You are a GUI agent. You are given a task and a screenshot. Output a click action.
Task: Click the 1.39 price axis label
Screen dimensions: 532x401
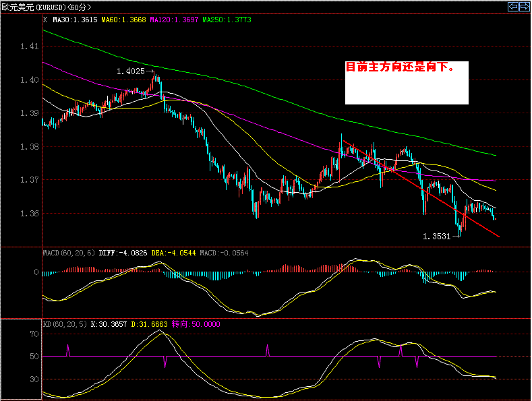[30, 113]
